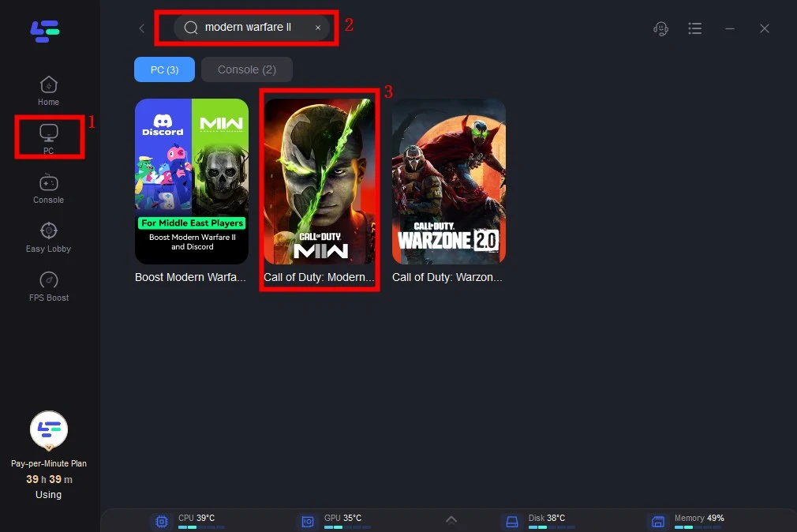Image resolution: width=797 pixels, height=532 pixels.
Task: Clear the search text with the x
Action: click(x=318, y=28)
